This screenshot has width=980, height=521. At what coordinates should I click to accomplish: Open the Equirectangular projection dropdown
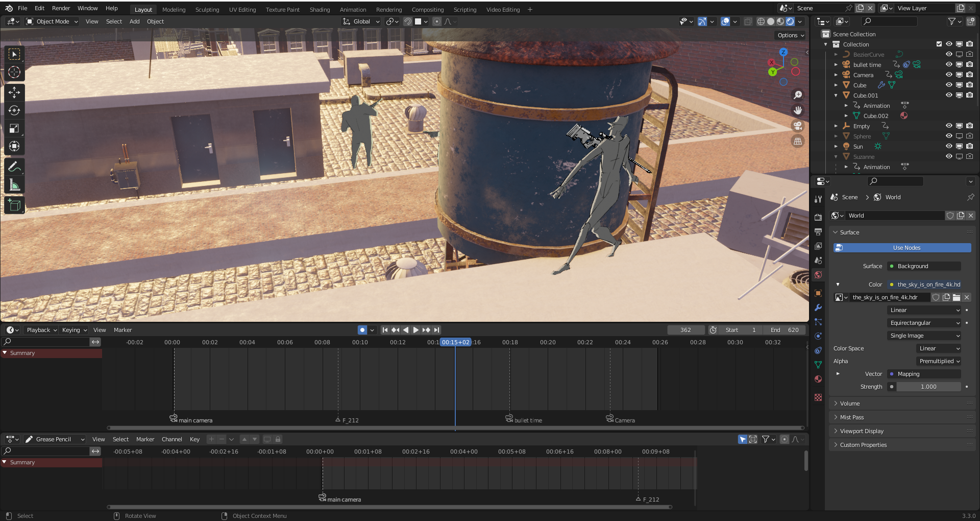click(x=924, y=323)
